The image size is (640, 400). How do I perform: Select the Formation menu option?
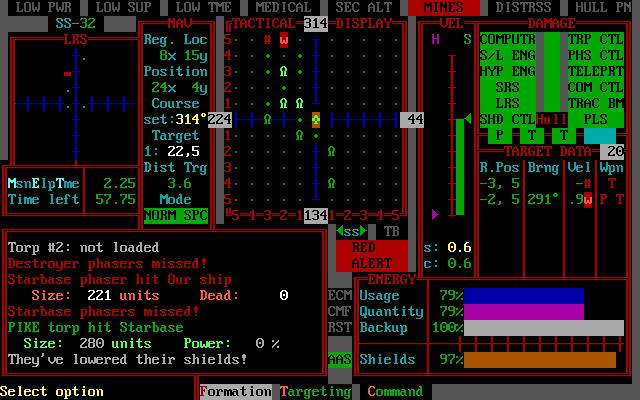tap(235, 391)
